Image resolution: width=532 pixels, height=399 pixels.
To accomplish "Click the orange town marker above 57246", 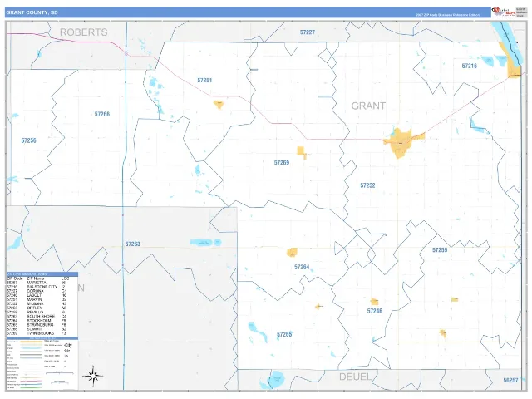I will tap(374, 301).
